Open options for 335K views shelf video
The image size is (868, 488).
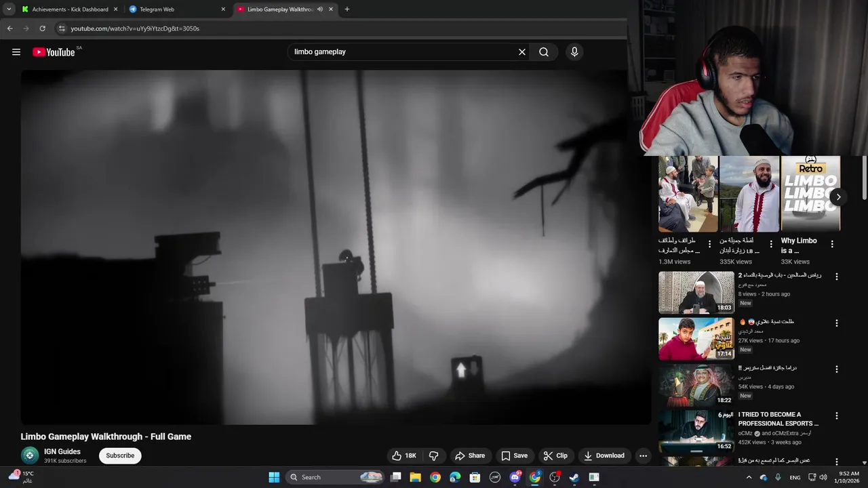tap(771, 244)
